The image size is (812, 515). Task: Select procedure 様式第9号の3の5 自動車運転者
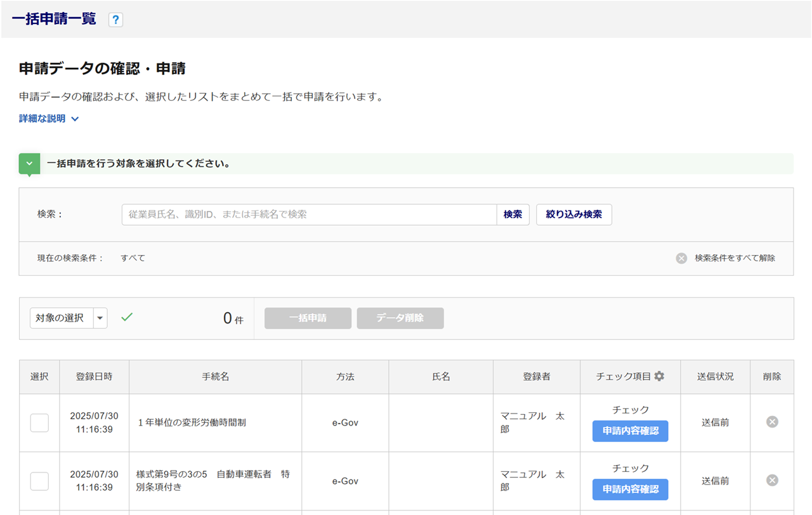213,481
